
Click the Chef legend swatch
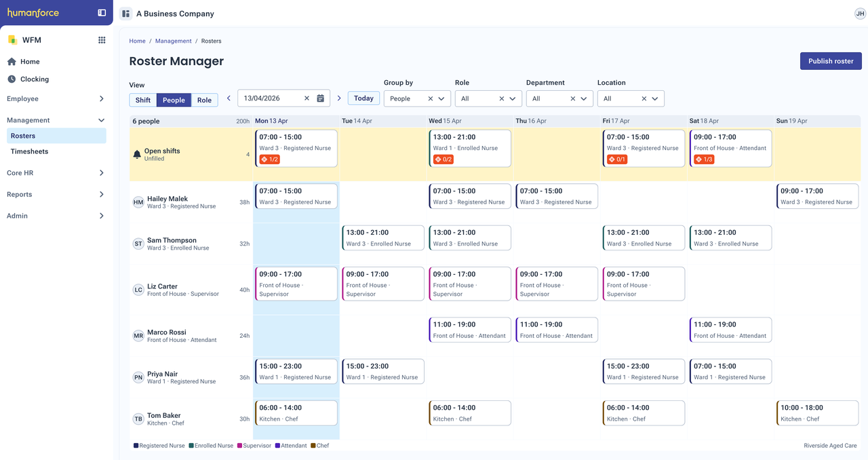pos(313,446)
